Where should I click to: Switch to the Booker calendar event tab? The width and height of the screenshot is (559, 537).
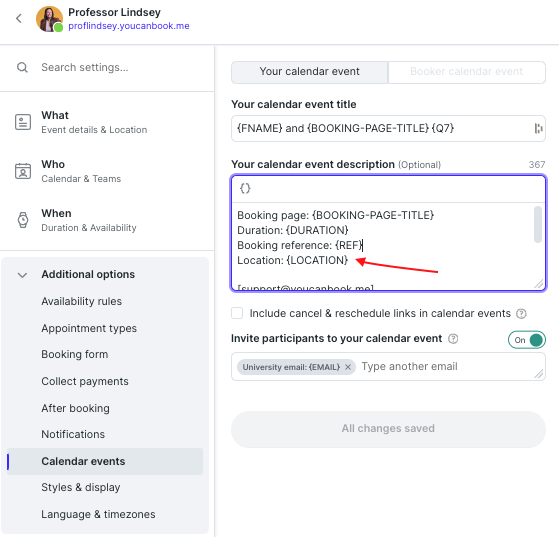click(467, 71)
